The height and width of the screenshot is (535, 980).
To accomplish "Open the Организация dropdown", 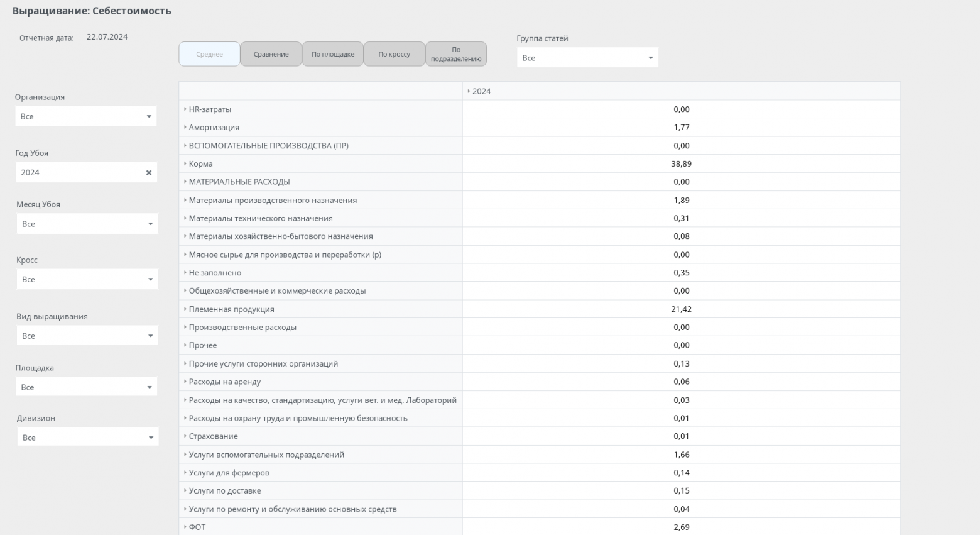I will point(86,116).
